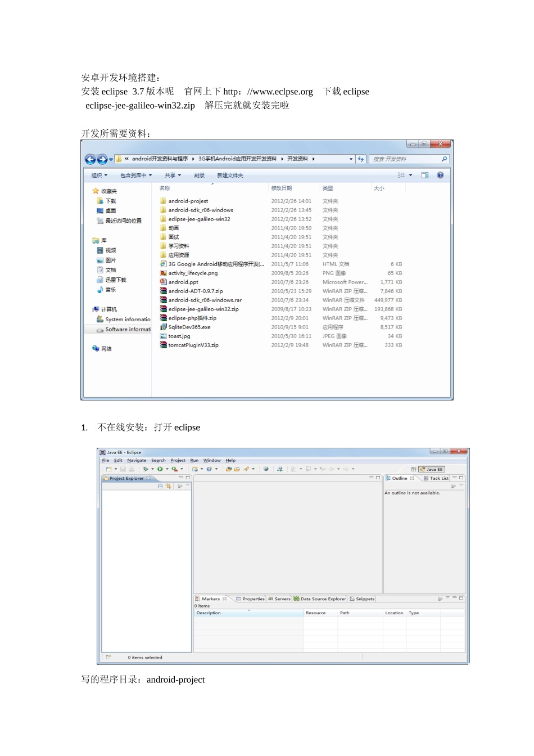This screenshot has height=756, width=534.
Task: Click Link with Editor in Project Explorer
Action: click(168, 486)
